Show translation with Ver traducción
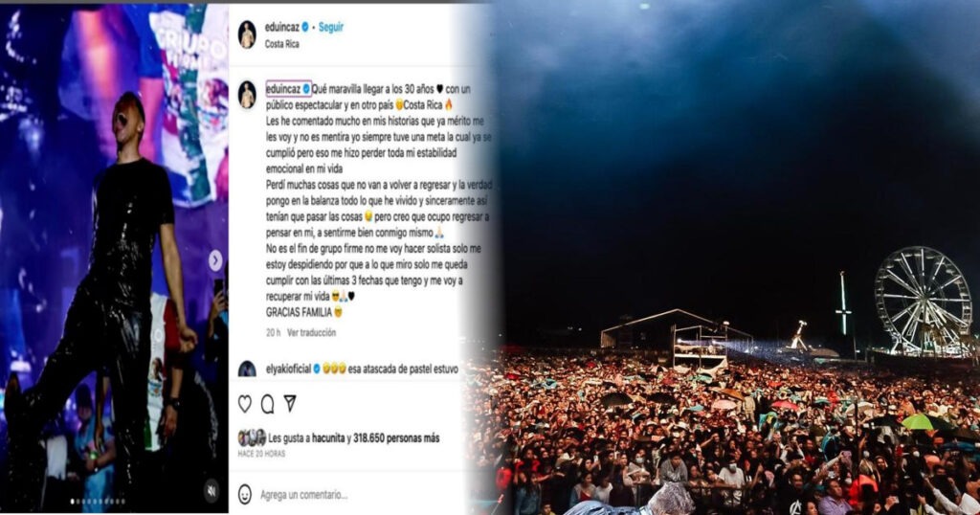 311,332
